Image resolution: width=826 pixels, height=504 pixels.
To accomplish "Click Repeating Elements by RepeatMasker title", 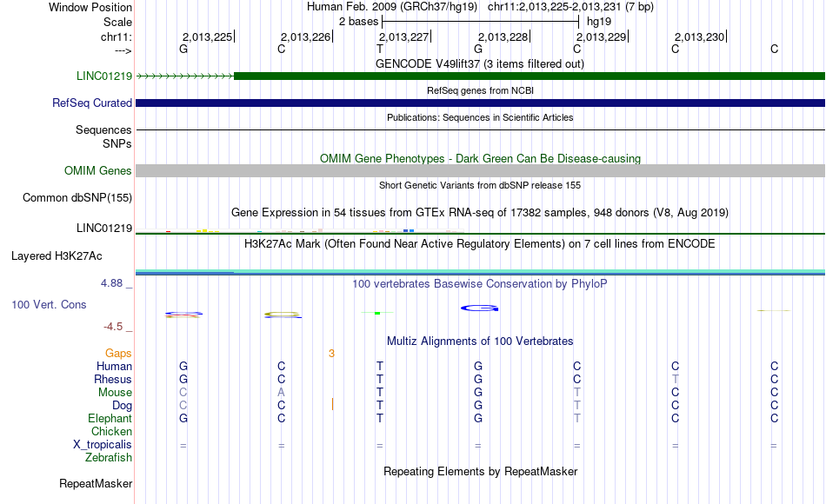I will 480,471.
